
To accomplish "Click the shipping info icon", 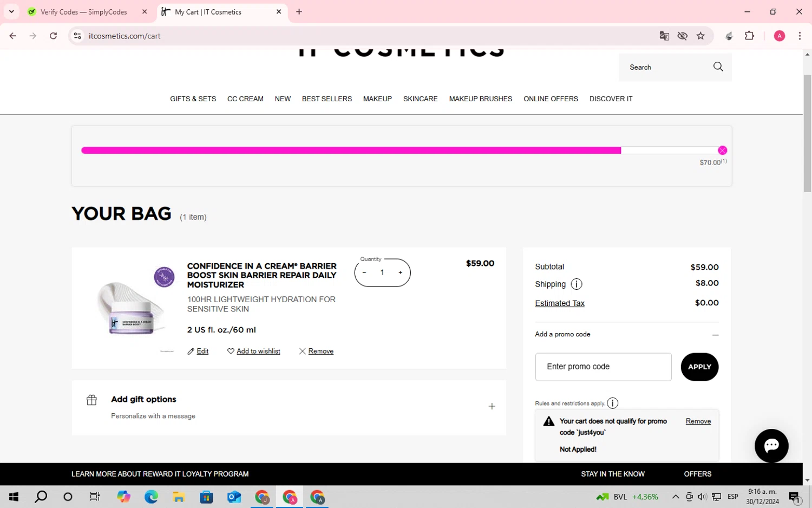I will [577, 284].
